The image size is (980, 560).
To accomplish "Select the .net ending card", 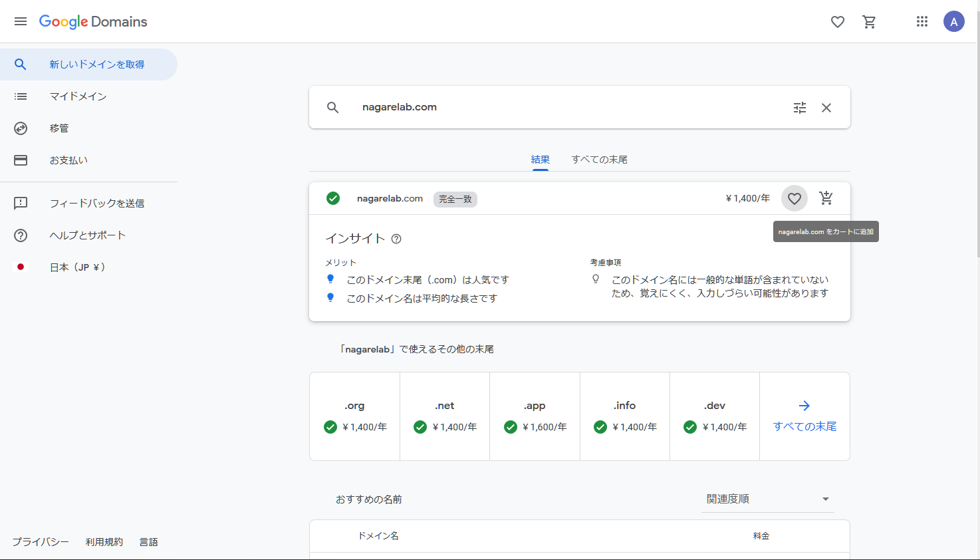I will (x=445, y=416).
